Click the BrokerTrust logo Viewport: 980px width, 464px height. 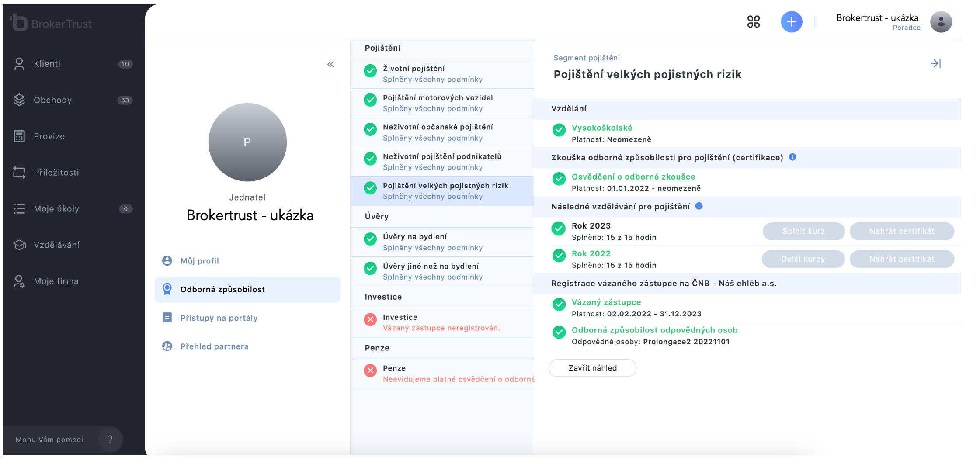(x=52, y=23)
